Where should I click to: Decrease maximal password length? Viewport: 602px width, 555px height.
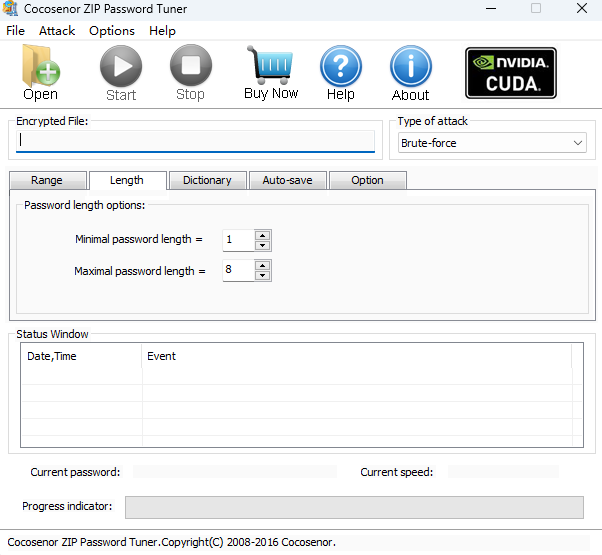click(263, 275)
